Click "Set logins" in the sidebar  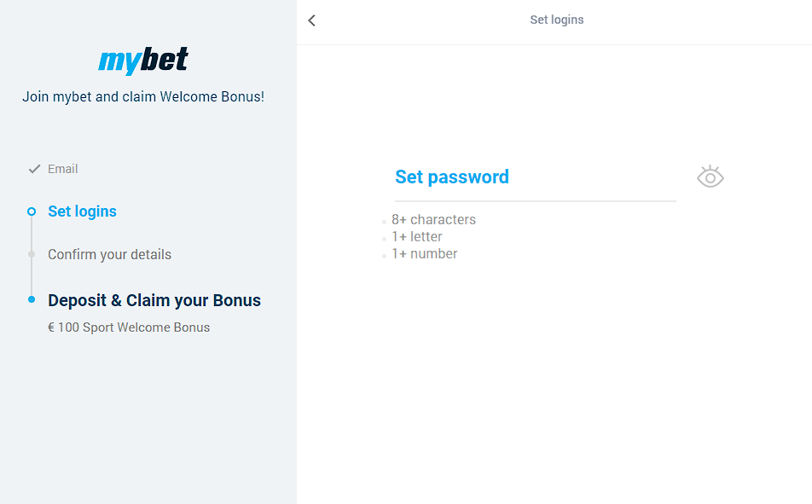coord(82,211)
